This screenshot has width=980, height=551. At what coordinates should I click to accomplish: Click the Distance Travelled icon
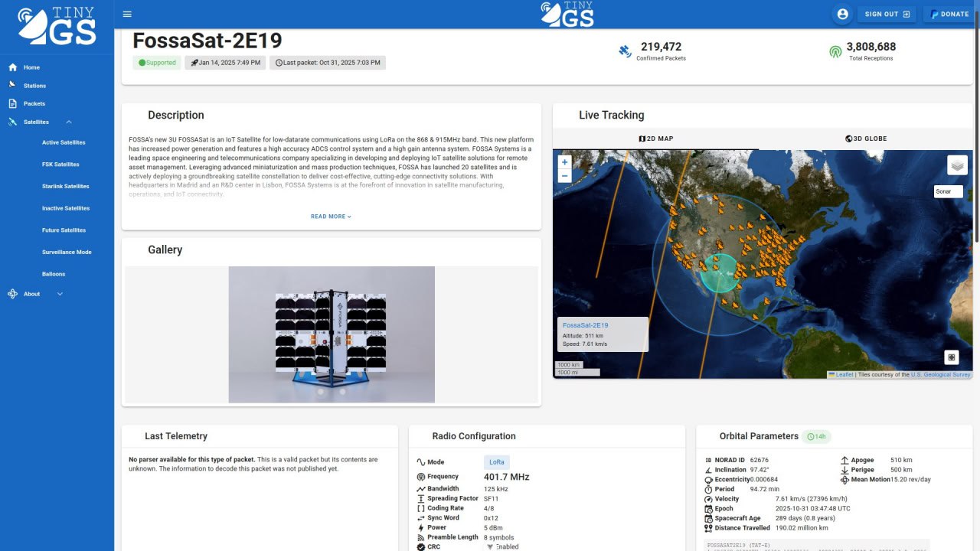point(708,528)
